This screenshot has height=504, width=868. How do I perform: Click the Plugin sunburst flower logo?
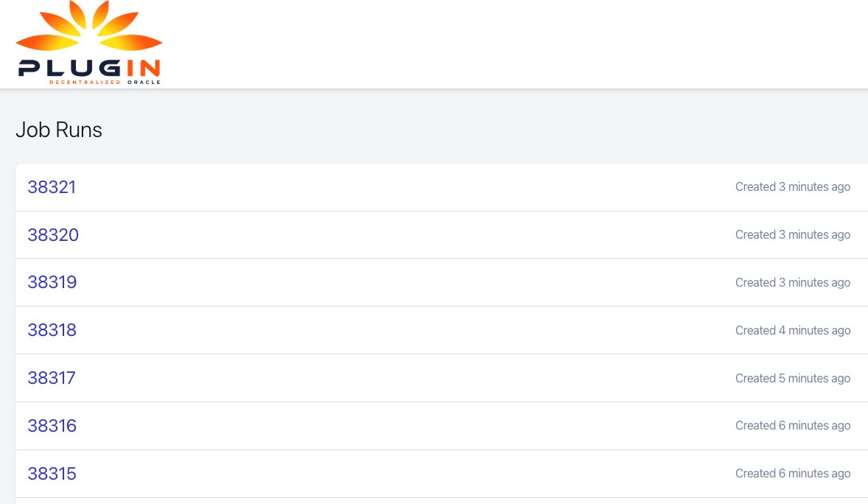point(88,29)
